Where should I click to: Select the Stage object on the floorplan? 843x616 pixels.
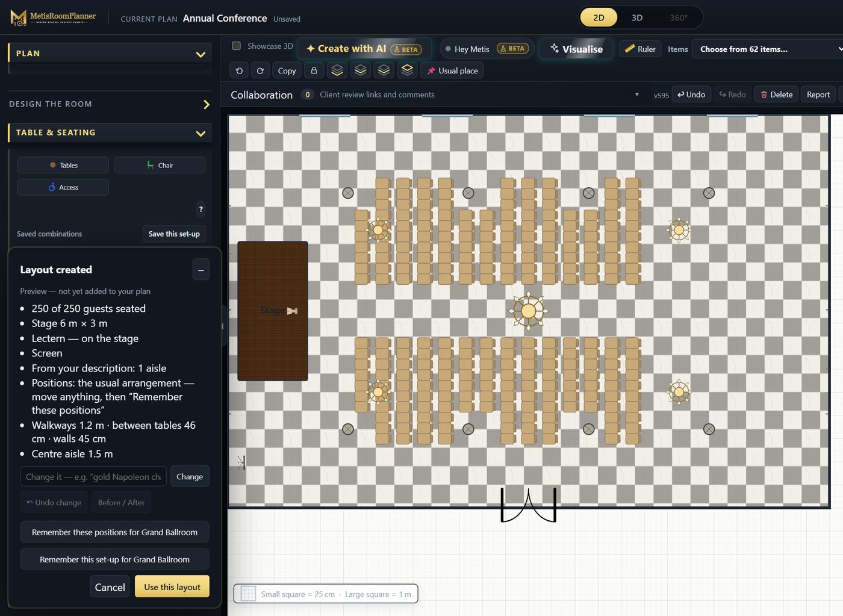273,311
